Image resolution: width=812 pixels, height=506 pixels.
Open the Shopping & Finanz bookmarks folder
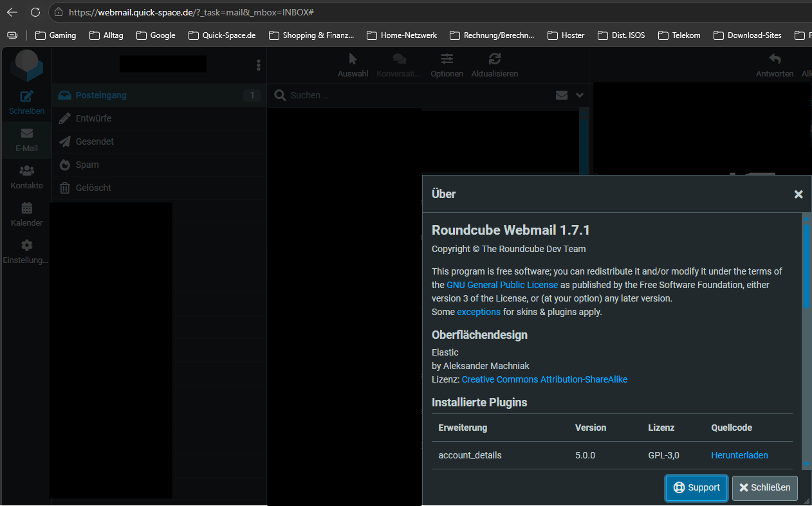311,35
